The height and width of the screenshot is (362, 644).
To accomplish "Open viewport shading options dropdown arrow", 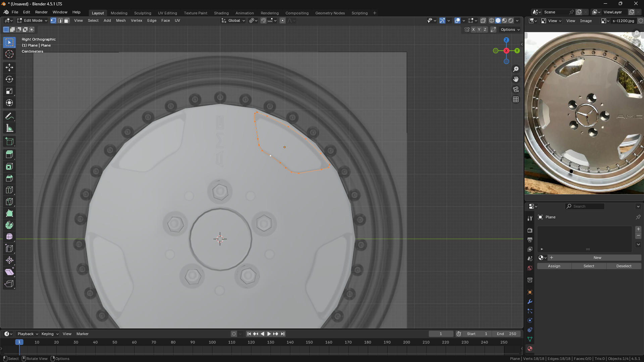I will [x=517, y=20].
